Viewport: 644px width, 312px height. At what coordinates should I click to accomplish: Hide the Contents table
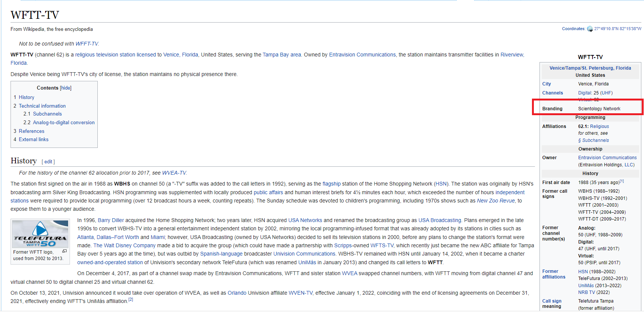pos(66,88)
